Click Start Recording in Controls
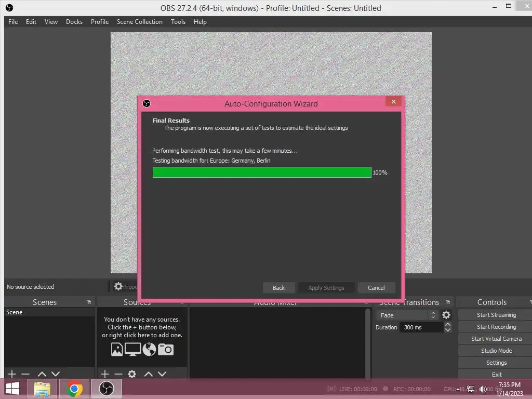Viewport: 532px width, 399px height. (496, 327)
